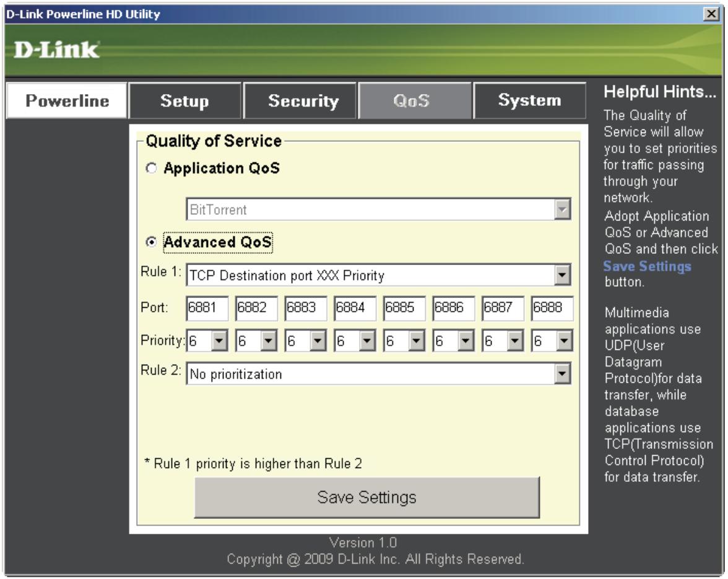Click the Copyright 2009 D-Link Inc. text
The width and height of the screenshot is (728, 579).
(x=375, y=559)
